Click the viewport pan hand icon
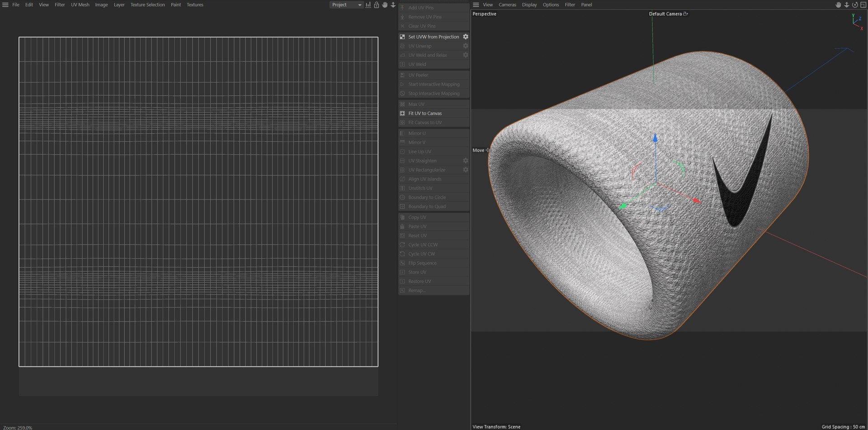 click(838, 5)
